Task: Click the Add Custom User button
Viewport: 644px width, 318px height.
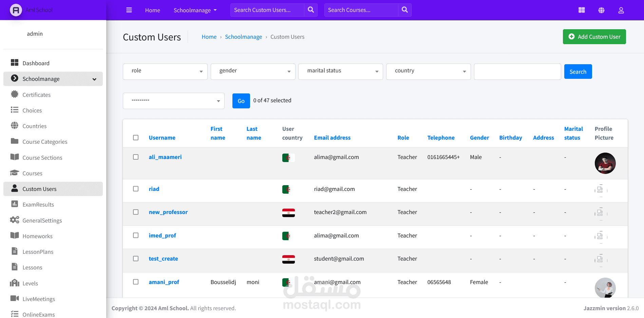Action: tap(594, 37)
